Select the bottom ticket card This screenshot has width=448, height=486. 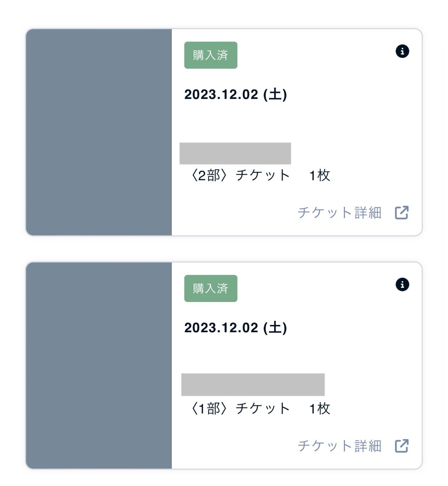point(224,364)
